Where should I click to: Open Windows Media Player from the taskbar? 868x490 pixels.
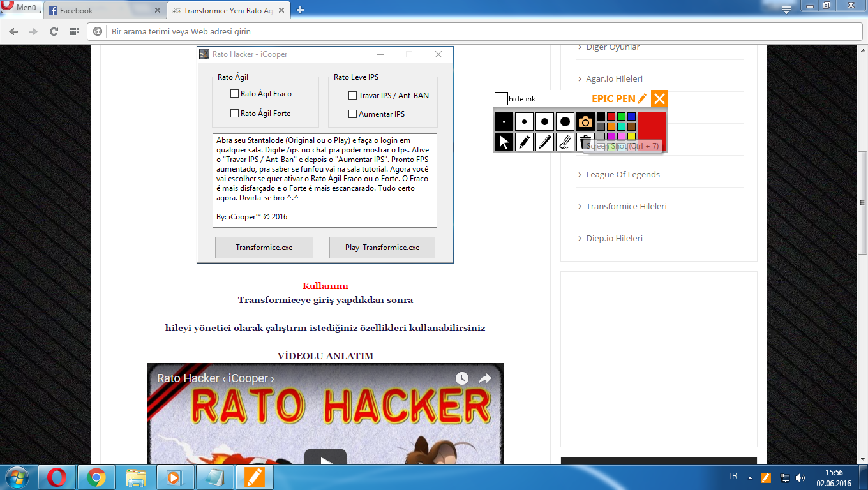tap(176, 477)
